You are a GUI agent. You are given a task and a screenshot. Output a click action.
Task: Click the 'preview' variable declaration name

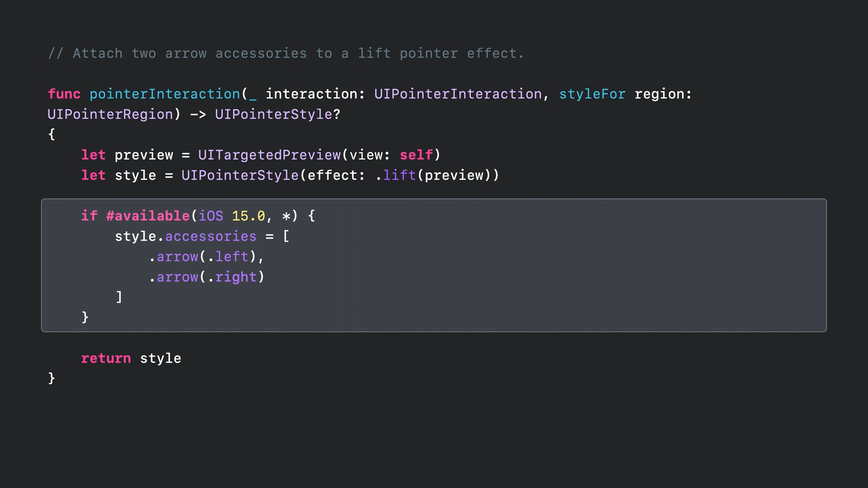[144, 155]
